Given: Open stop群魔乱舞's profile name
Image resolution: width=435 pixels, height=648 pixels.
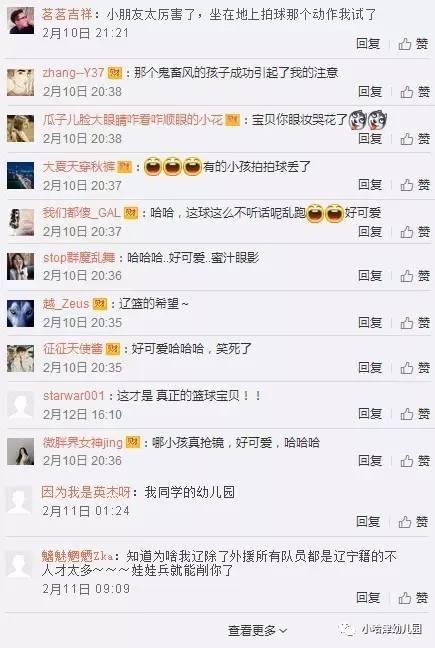Looking at the screenshot, I should point(79,258).
